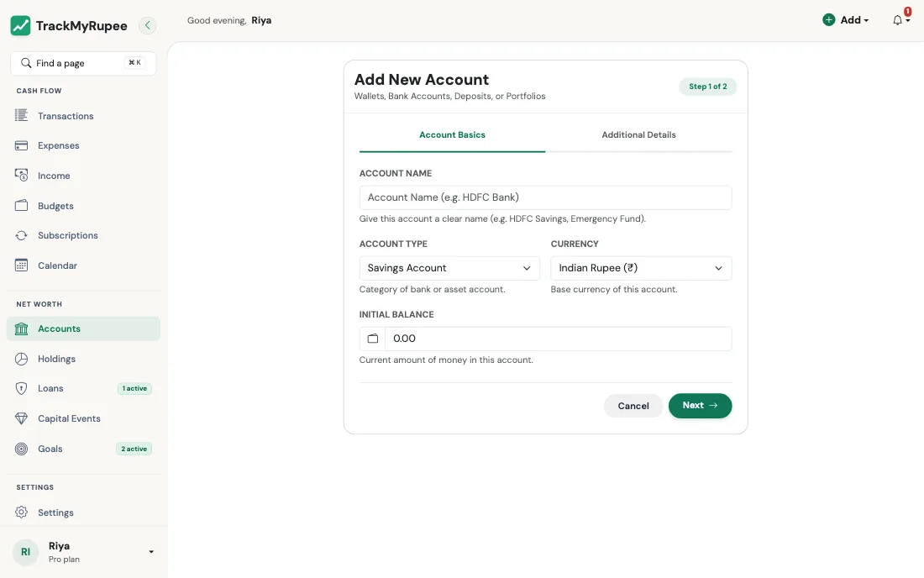Click the wallet icon beside Initial Balance
This screenshot has width=924, height=578.
(x=372, y=339)
